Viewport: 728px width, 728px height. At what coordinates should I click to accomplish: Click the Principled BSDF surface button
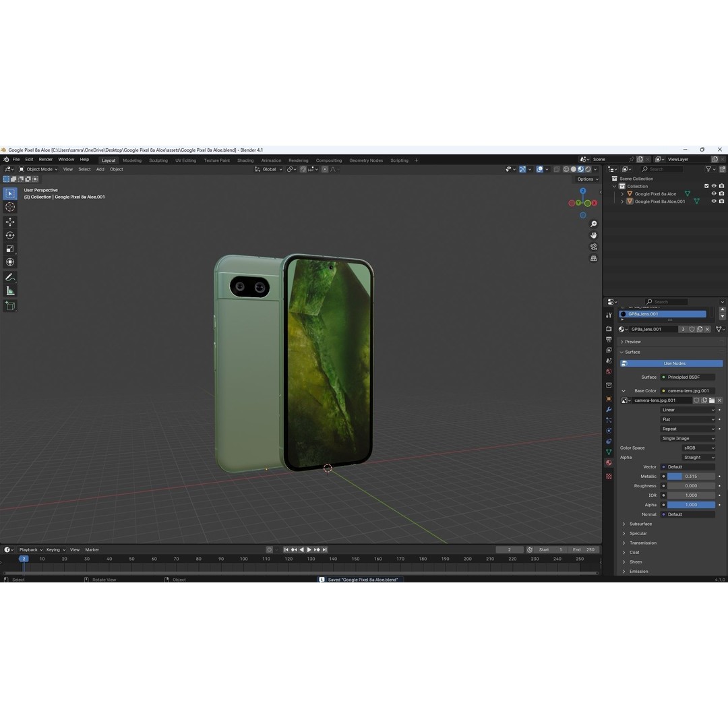(688, 377)
